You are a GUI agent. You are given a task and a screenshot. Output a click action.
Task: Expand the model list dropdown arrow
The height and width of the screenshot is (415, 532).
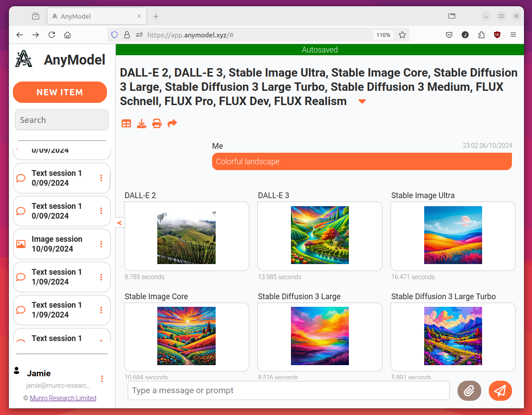coord(362,102)
